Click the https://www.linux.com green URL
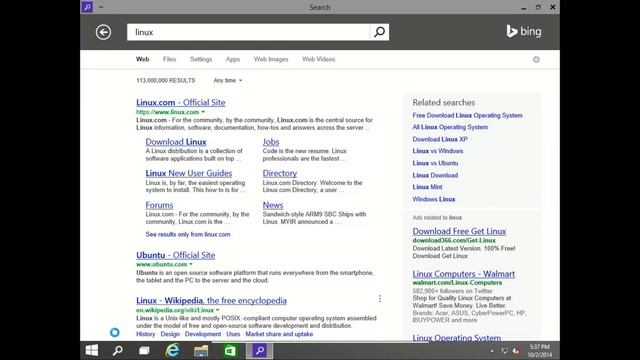The image size is (640, 360). (x=168, y=112)
